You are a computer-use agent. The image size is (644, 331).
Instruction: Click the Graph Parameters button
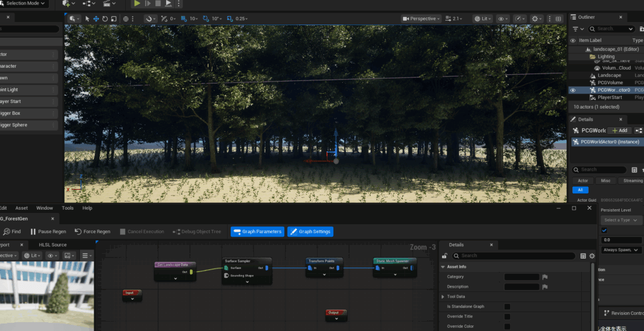point(258,232)
